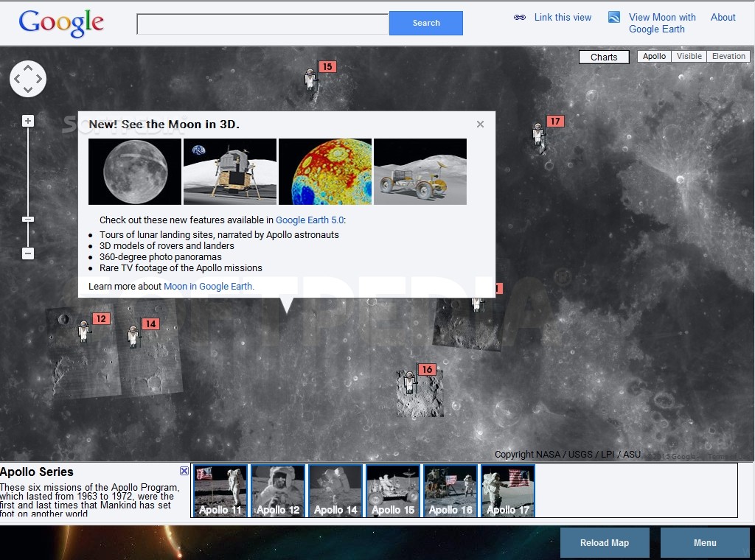The image size is (755, 560).
Task: Click the chain link icon beside Link this view
Action: click(x=520, y=18)
